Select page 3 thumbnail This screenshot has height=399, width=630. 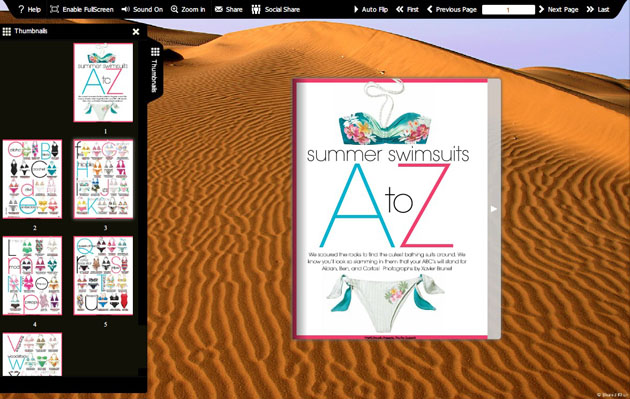(x=103, y=179)
